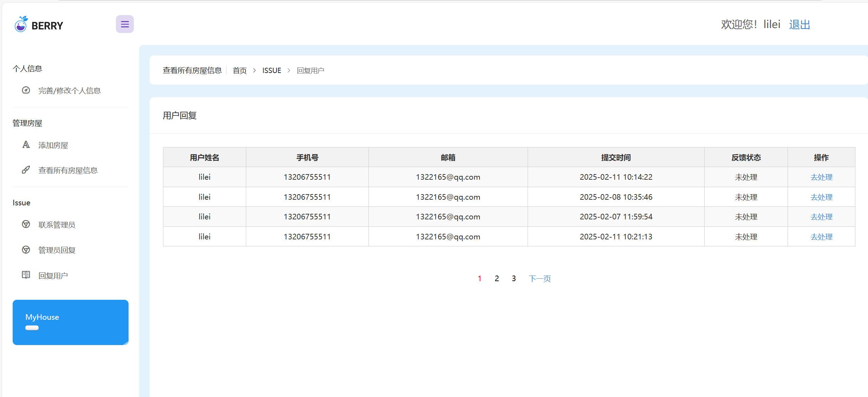Click 首页 in the breadcrumb
Screen dimensions: 868x397
point(240,71)
